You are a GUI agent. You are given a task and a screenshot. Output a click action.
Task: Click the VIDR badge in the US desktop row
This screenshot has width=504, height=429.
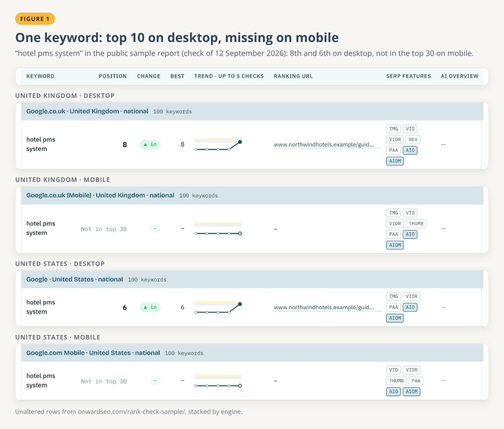pos(412,297)
